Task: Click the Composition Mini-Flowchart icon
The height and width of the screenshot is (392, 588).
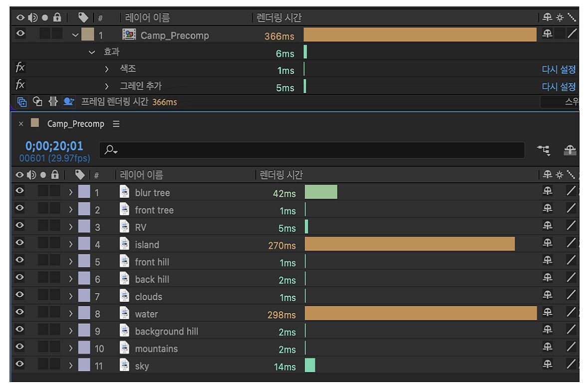Action: (543, 150)
